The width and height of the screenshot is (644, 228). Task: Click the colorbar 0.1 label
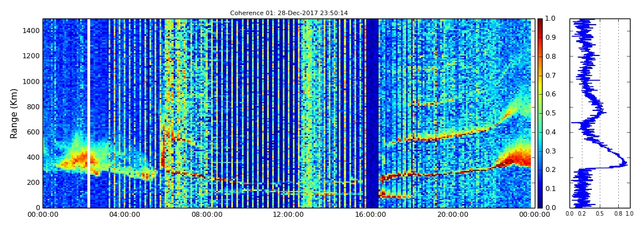[550, 189]
